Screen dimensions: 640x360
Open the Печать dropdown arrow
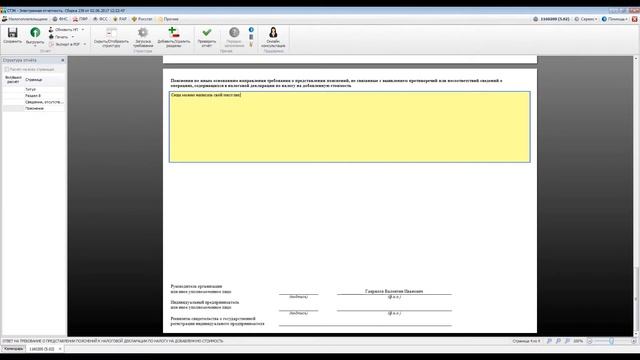(x=73, y=37)
